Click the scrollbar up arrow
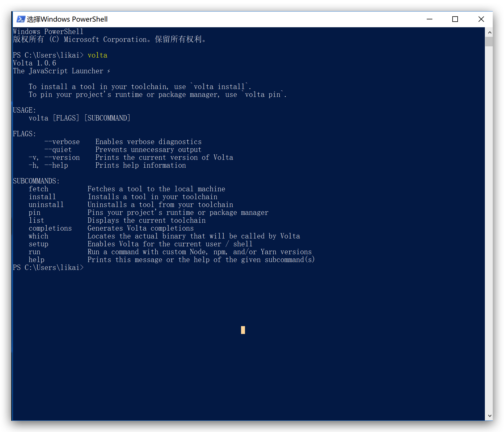 (x=489, y=32)
